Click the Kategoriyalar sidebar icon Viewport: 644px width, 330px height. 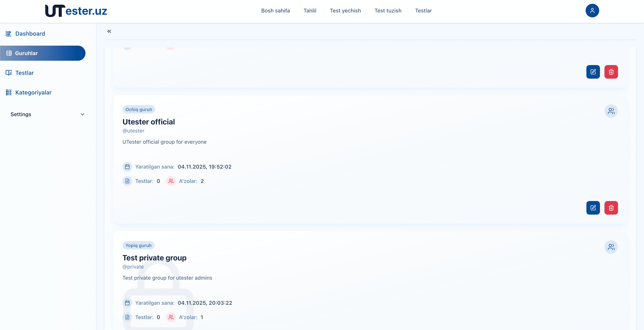(x=9, y=92)
